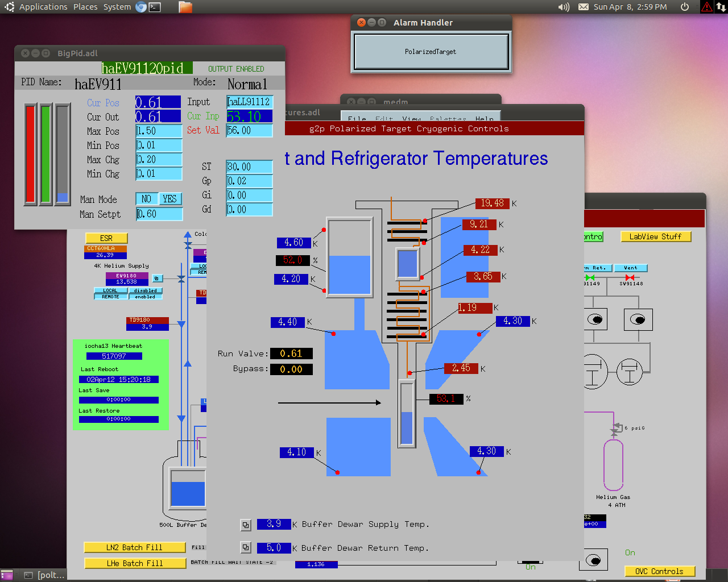Set Man Mode to NO
Viewport: 728px width, 582px height.
147,199
